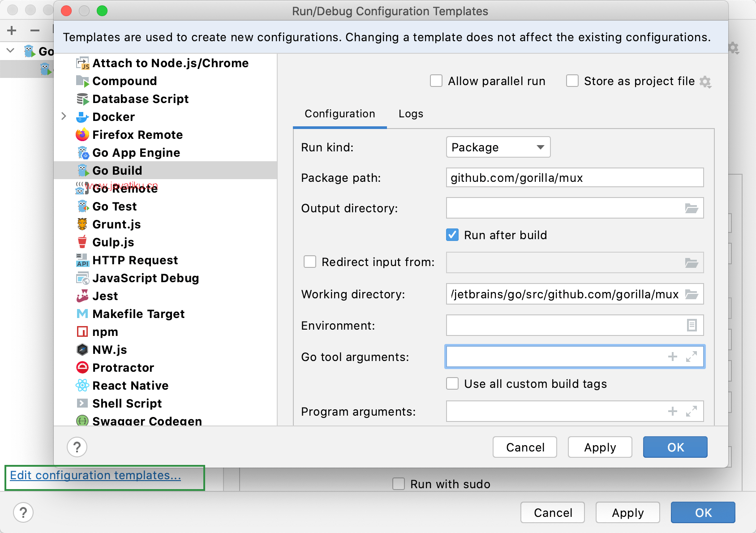Click the NW.js hexagon icon
This screenshot has width=756, height=533.
pos(83,350)
